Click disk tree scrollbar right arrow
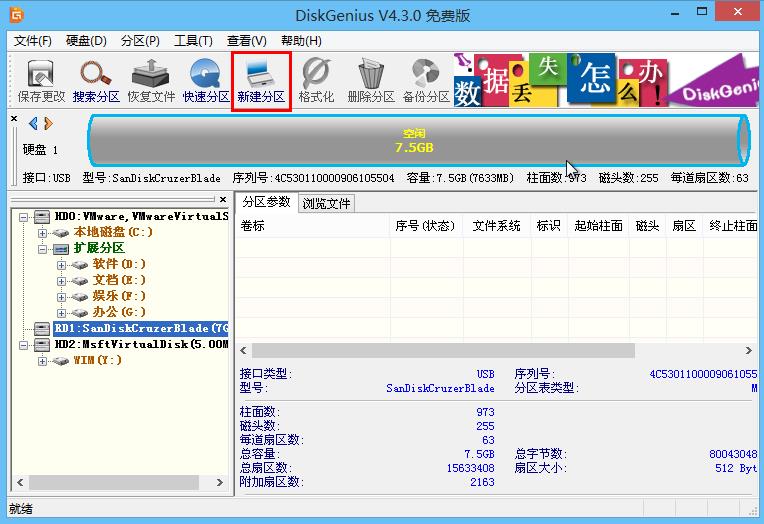The image size is (764, 524). [220, 483]
